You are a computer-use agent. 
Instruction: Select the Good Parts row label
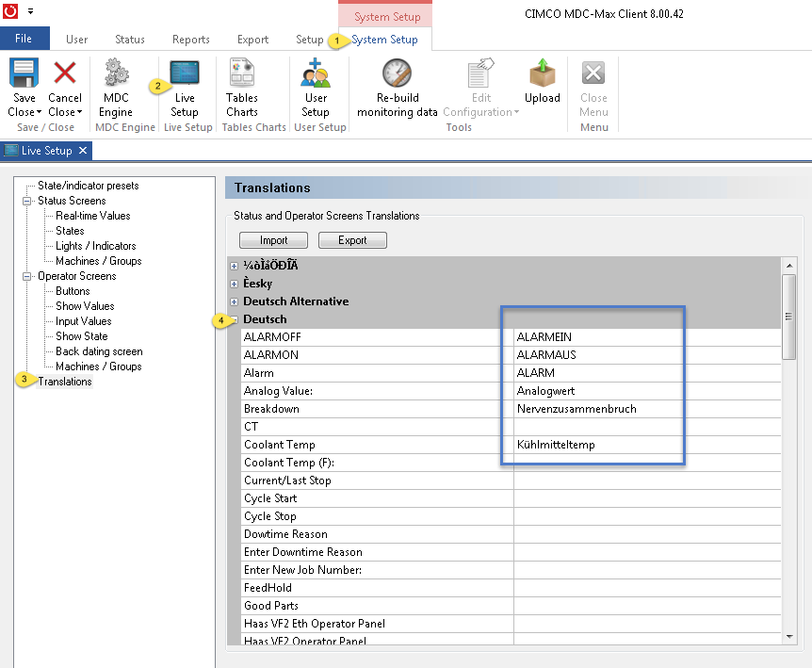pos(271,606)
